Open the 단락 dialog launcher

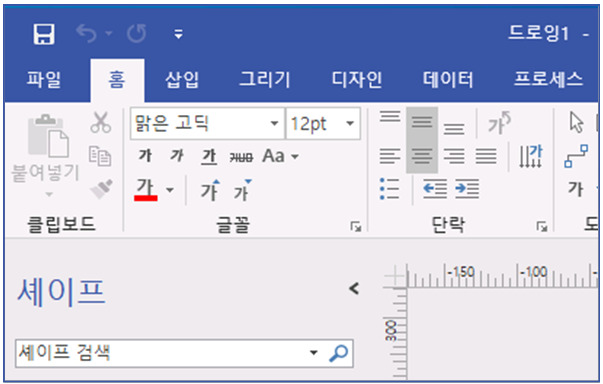click(x=542, y=226)
